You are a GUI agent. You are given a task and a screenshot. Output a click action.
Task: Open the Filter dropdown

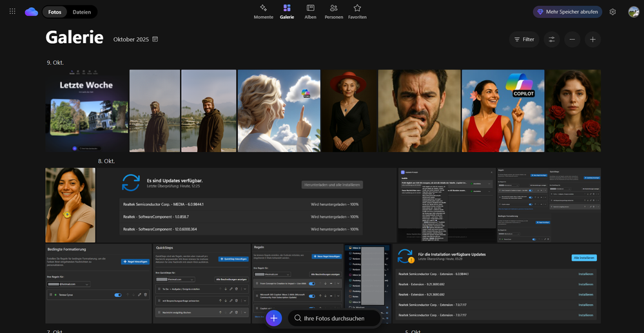523,39
